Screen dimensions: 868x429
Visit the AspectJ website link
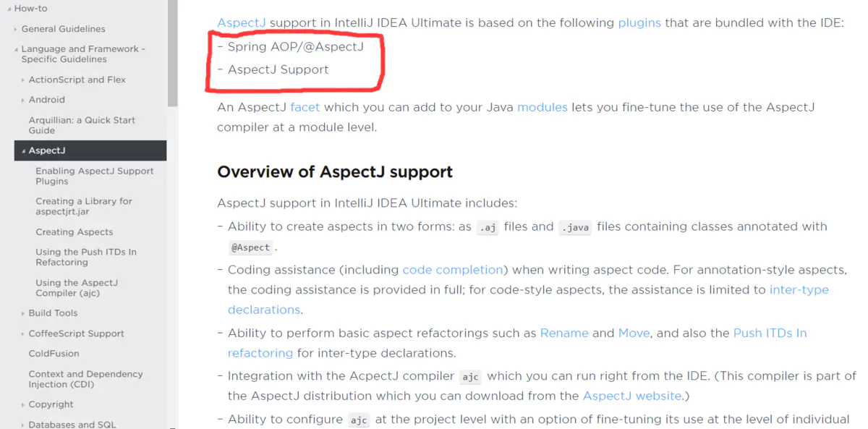coord(631,396)
